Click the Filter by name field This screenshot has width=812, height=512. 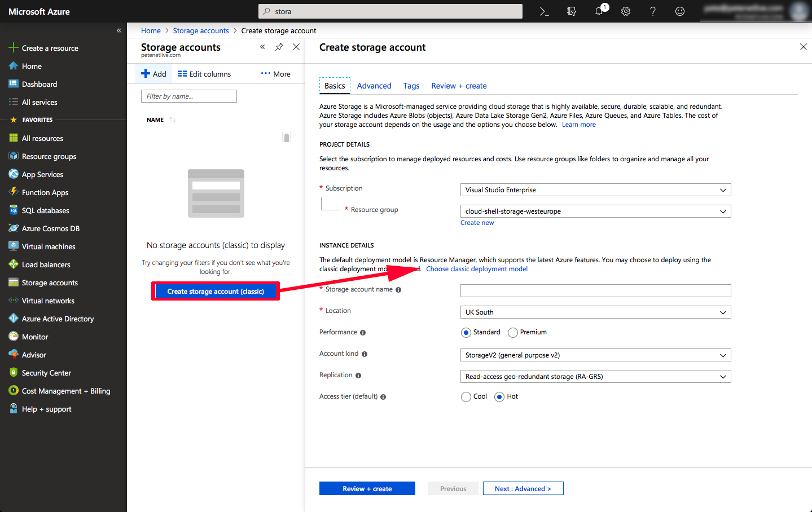click(189, 96)
